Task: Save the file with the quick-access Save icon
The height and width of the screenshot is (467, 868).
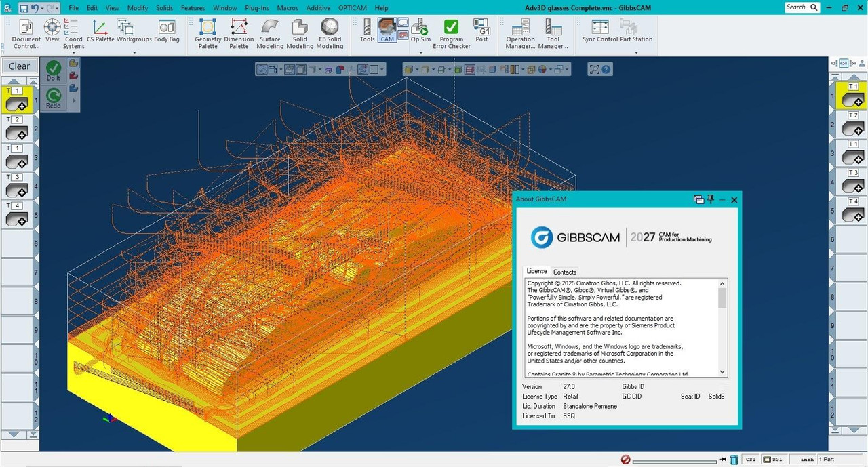Action: 24,8
